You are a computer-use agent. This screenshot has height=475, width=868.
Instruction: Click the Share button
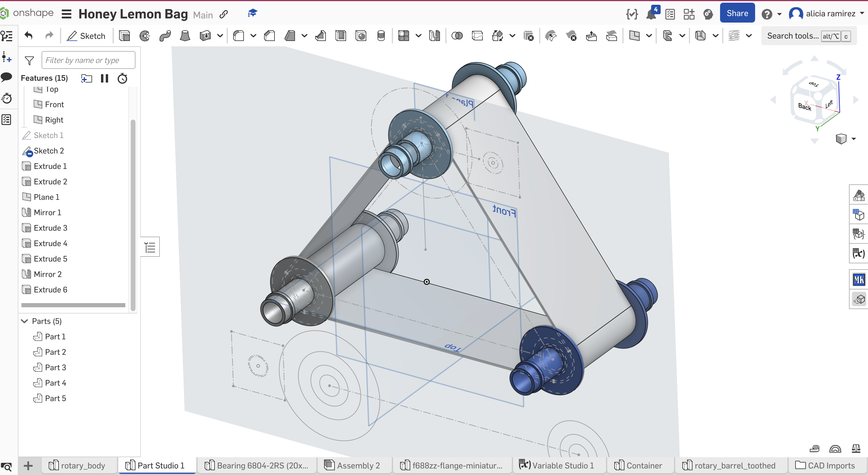(737, 13)
